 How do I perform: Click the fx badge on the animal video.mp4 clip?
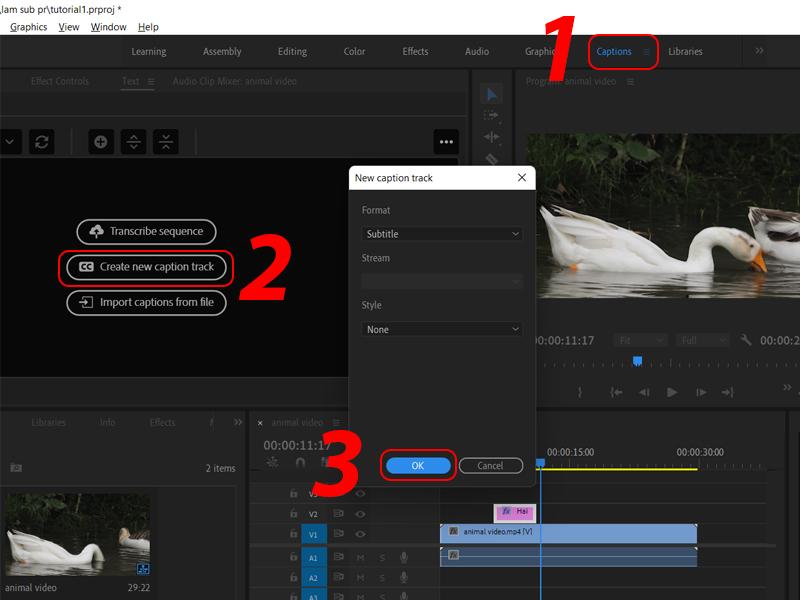453,531
